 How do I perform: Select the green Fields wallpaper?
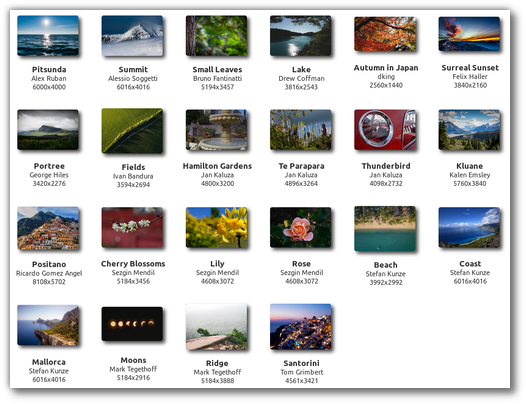tap(132, 131)
